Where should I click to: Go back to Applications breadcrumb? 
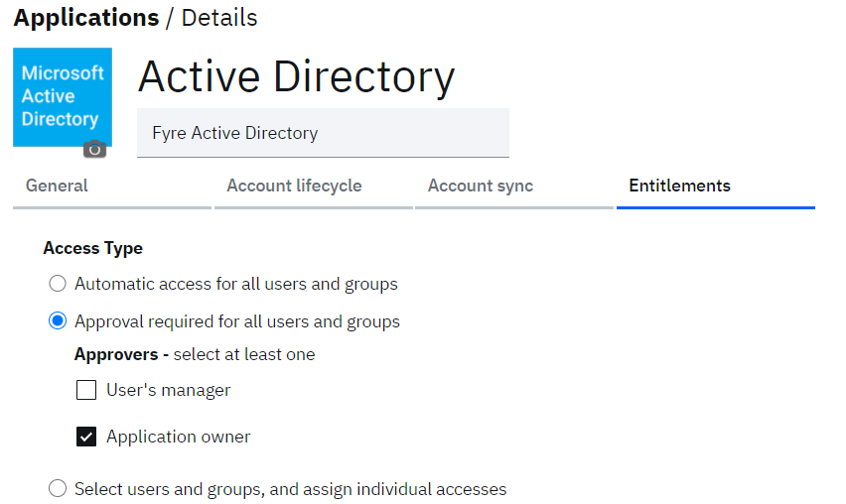(86, 18)
